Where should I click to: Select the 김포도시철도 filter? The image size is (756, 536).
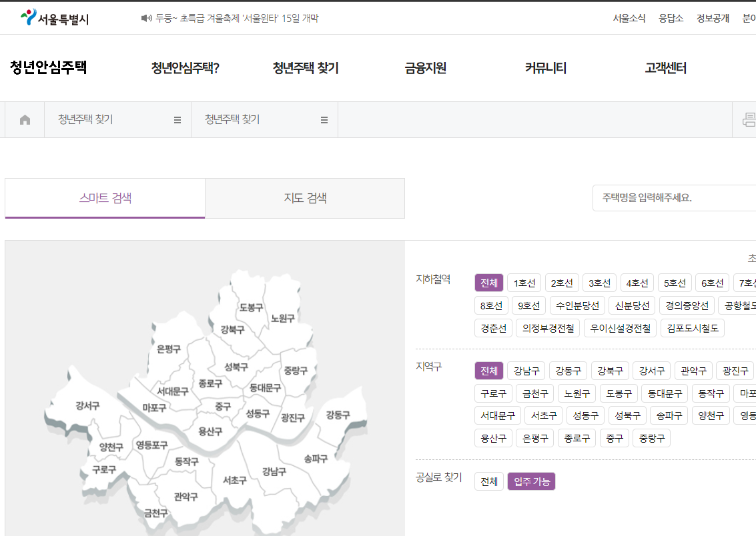(x=693, y=328)
